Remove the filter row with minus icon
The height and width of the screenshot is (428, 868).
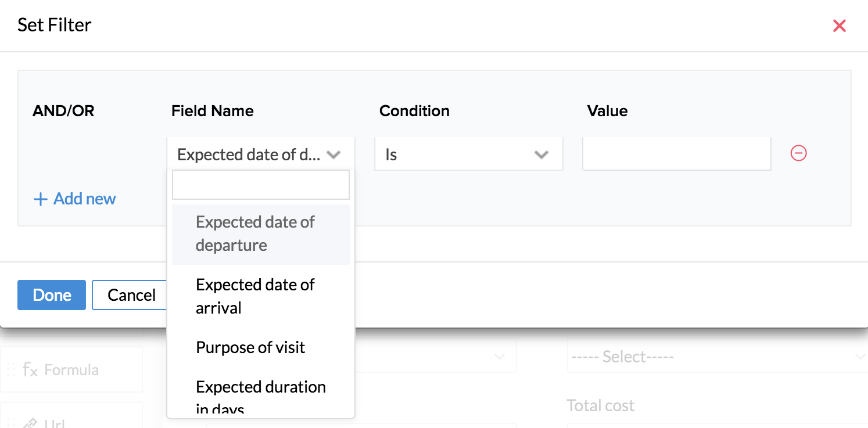[798, 153]
